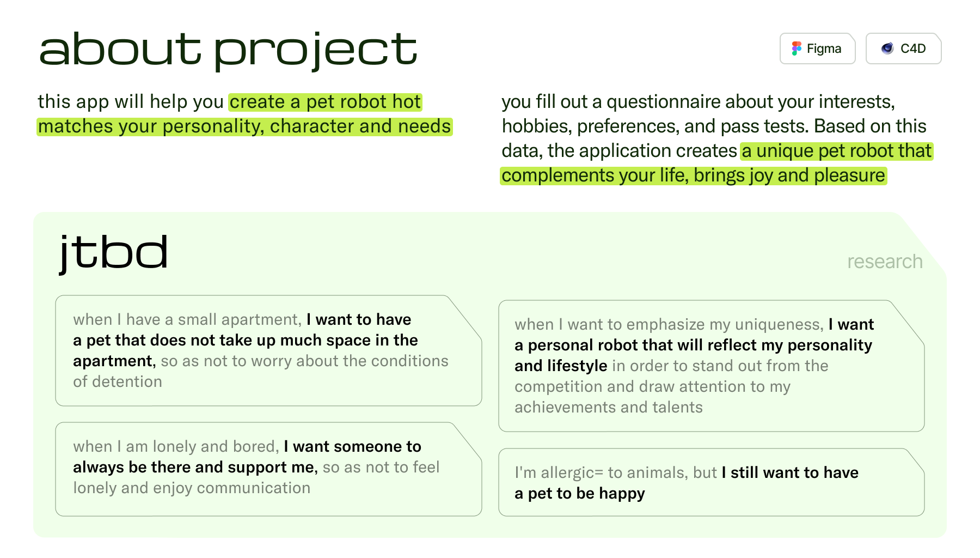
Task: Click the "this app will help you" text
Action: coord(131,102)
